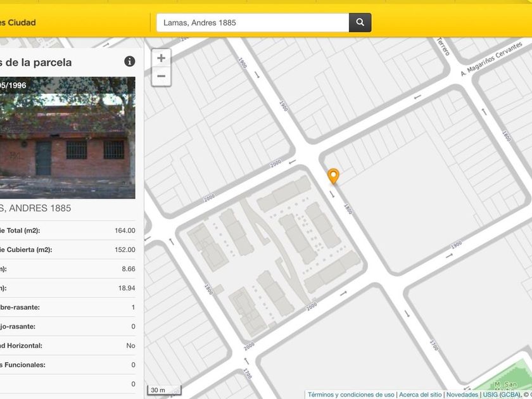This screenshot has width=532, height=399.
Task: Click the Ciudad site logo text
Action: coord(18,23)
